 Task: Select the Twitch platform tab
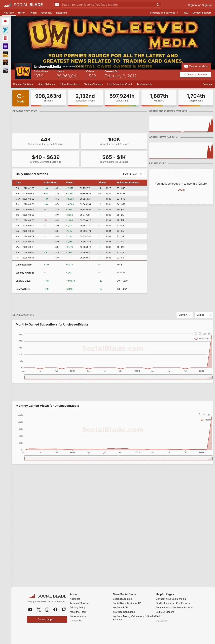[33, 13]
